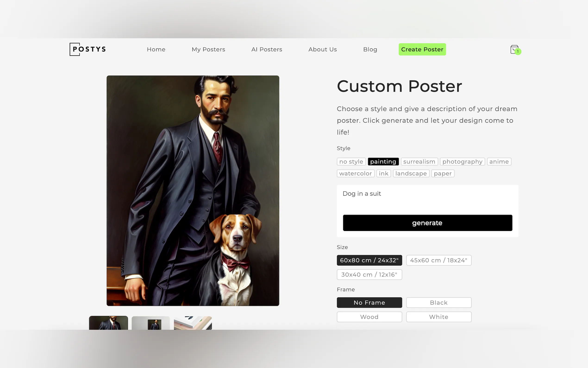Select the 30x40 cm poster size

point(369,275)
